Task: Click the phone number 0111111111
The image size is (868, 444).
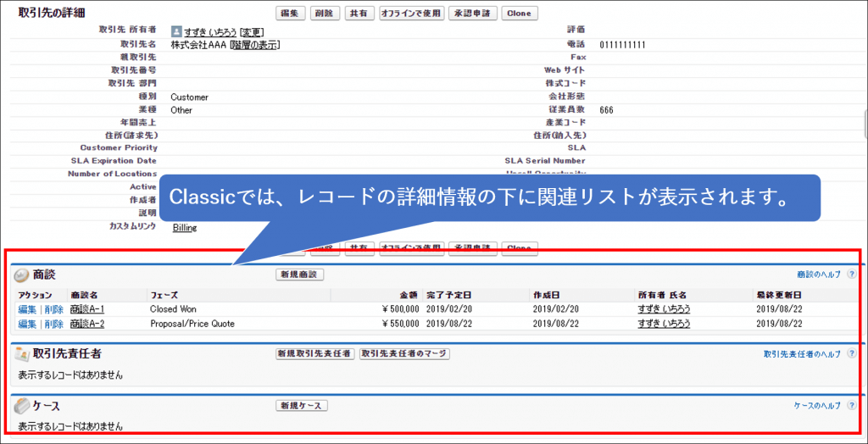Action: pos(622,45)
